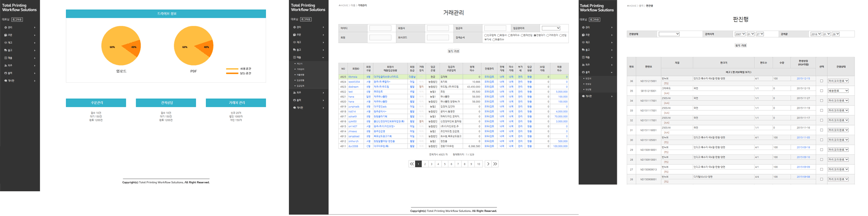Click 게시판 chat icon in dashboard panel sidebar
The height and width of the screenshot is (216, 868).
(5, 81)
